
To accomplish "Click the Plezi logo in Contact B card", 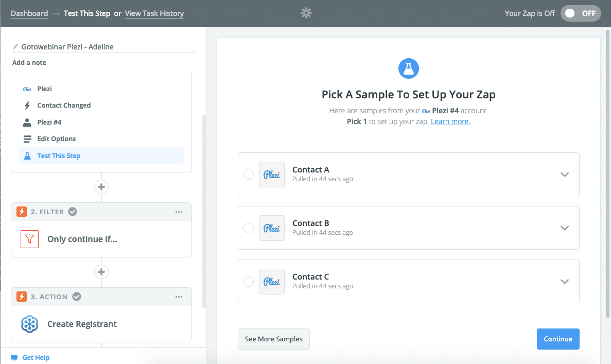I will tap(272, 228).
